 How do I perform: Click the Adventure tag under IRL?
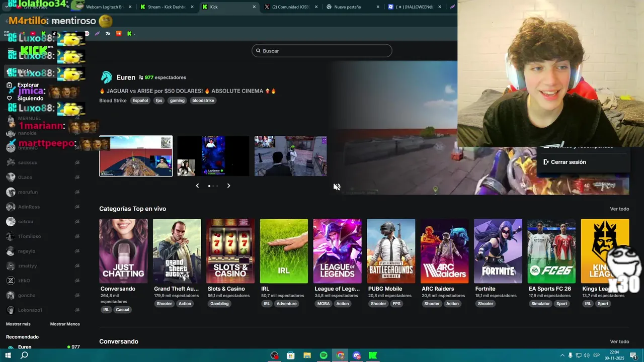tap(286, 304)
